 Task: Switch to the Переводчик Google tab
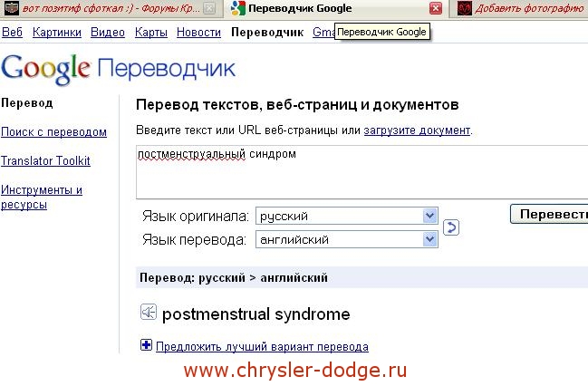click(x=335, y=8)
